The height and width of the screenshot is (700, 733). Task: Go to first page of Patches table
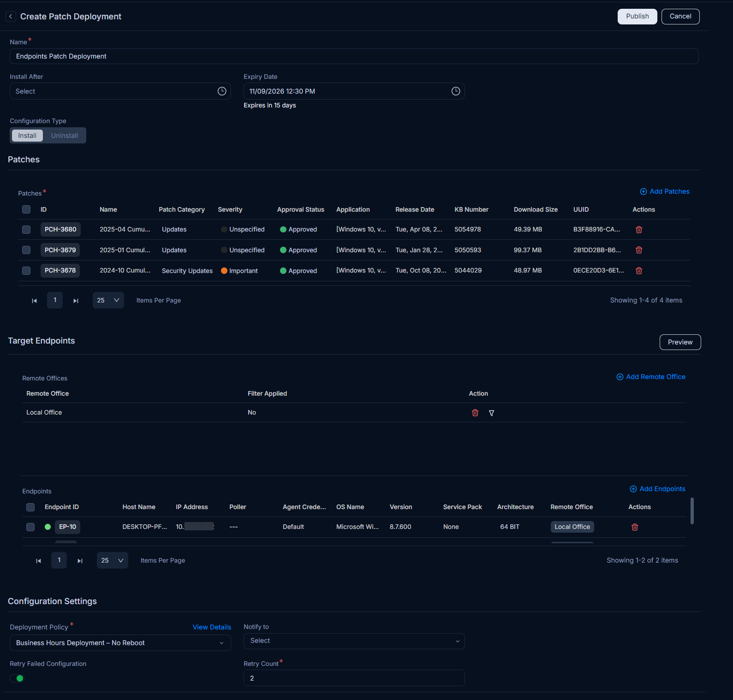34,301
